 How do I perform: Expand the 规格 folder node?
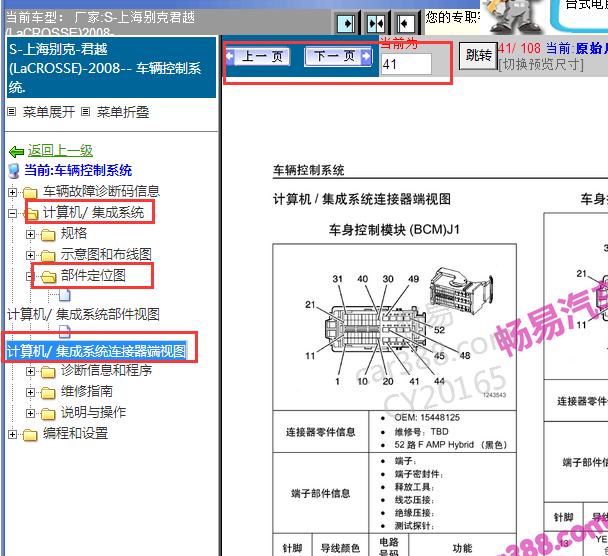coord(30,234)
